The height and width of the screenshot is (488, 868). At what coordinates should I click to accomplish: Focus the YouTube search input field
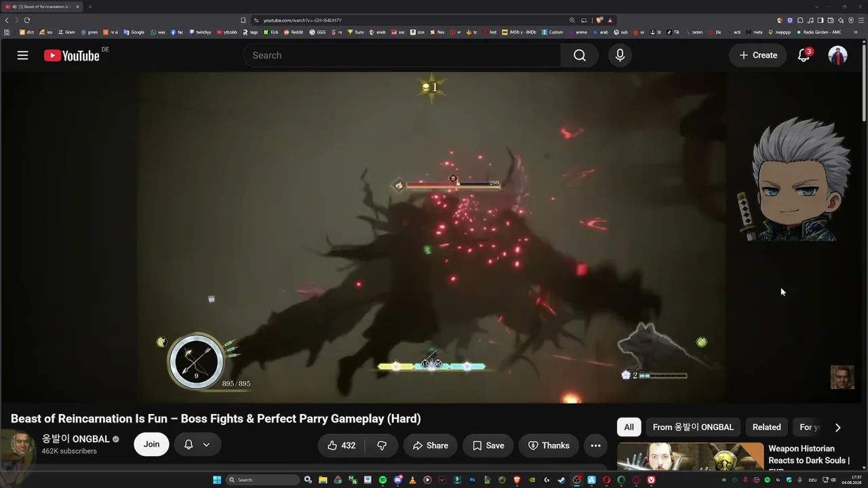(x=401, y=56)
